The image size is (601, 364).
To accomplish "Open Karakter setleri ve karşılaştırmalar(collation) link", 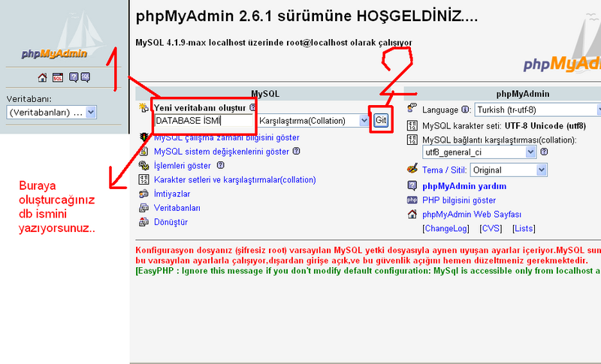I will pos(235,180).
